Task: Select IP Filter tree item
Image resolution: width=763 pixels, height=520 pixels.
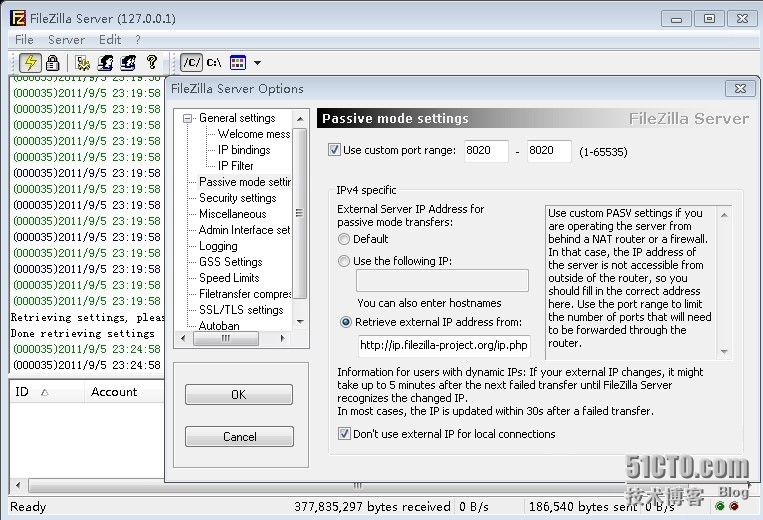Action: coord(236,166)
